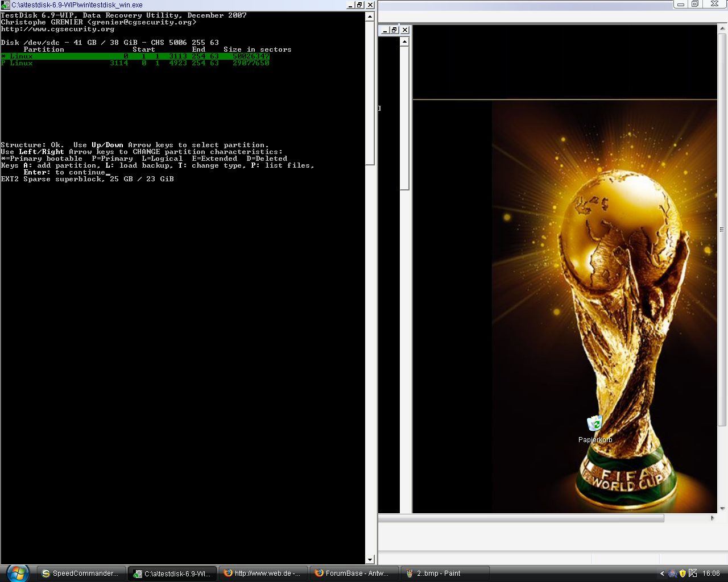
Task: Click Paint vertical scrollbar down arrow
Action: click(722, 509)
